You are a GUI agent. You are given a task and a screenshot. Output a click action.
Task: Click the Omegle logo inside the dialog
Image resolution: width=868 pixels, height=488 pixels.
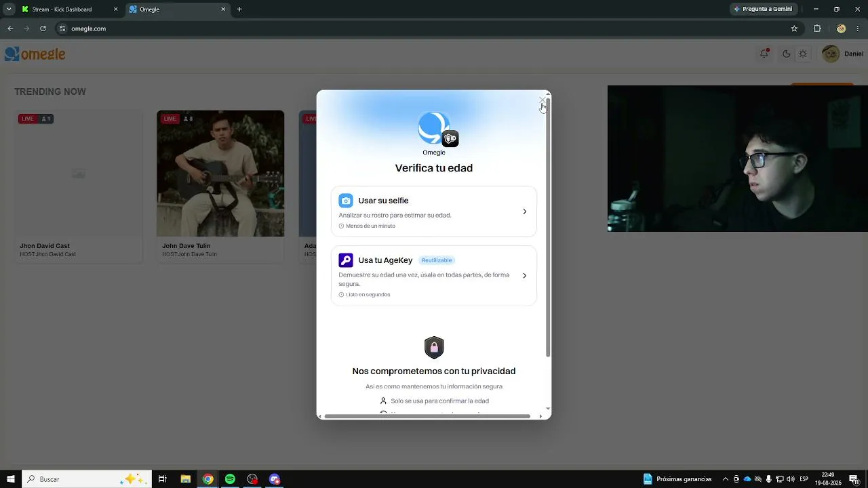coord(434,128)
